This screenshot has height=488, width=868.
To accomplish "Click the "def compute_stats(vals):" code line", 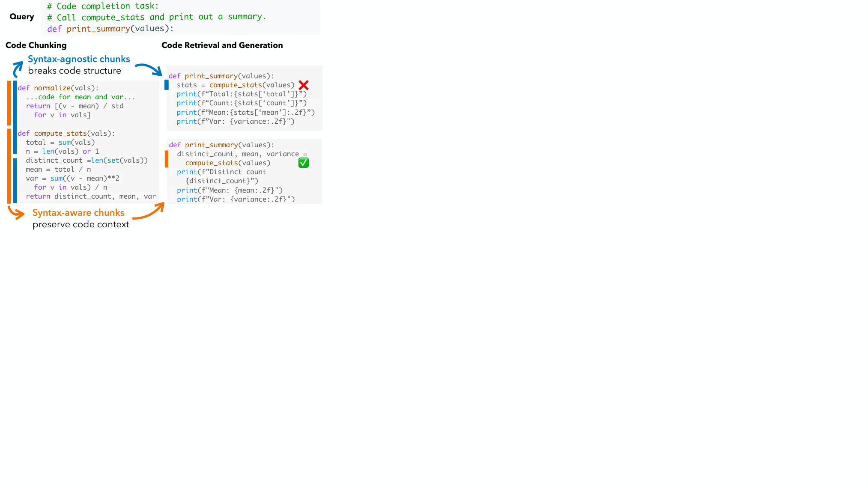I will [x=66, y=133].
